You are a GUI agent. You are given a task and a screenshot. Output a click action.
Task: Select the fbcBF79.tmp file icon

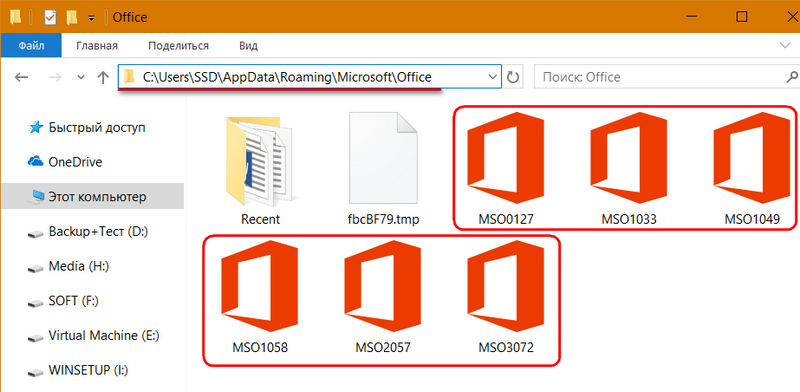383,159
